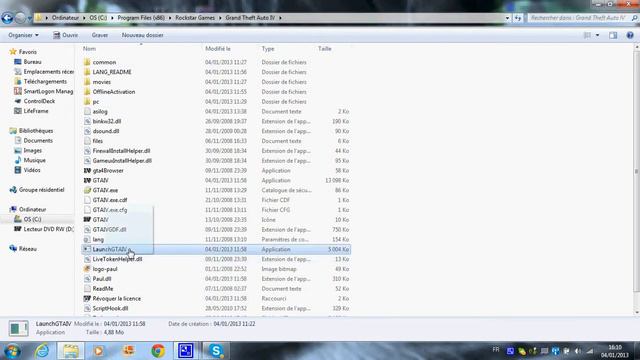Screen dimensions: 640x360
Task: Select Rockstar Games in the address breadcrumb
Action: coord(195,18)
